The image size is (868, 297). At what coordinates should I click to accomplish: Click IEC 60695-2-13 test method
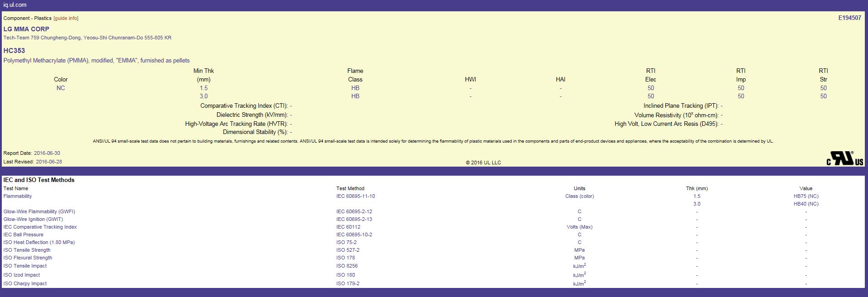[x=354, y=219]
